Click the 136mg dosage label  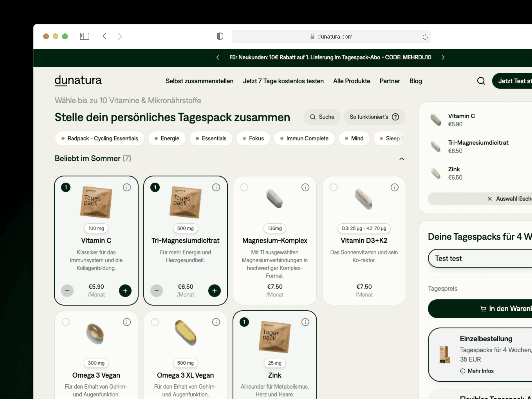click(x=275, y=228)
